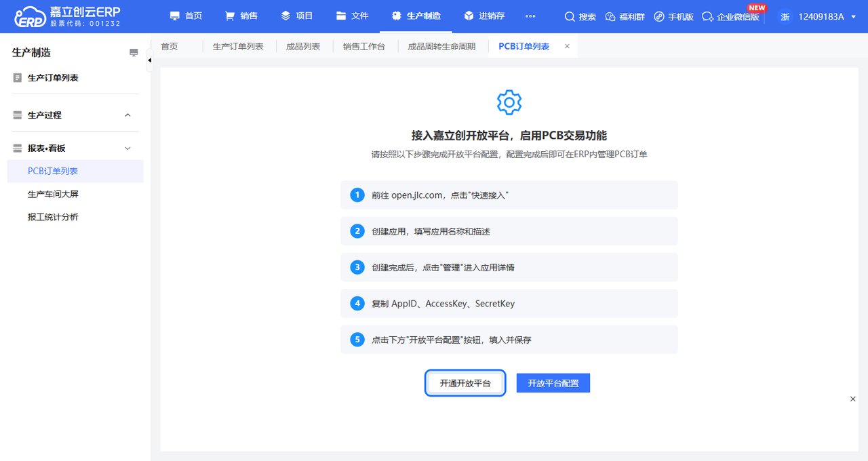Click step 1 text about open.jlc.com
Viewport: 868px width, 461px height.
tap(440, 195)
